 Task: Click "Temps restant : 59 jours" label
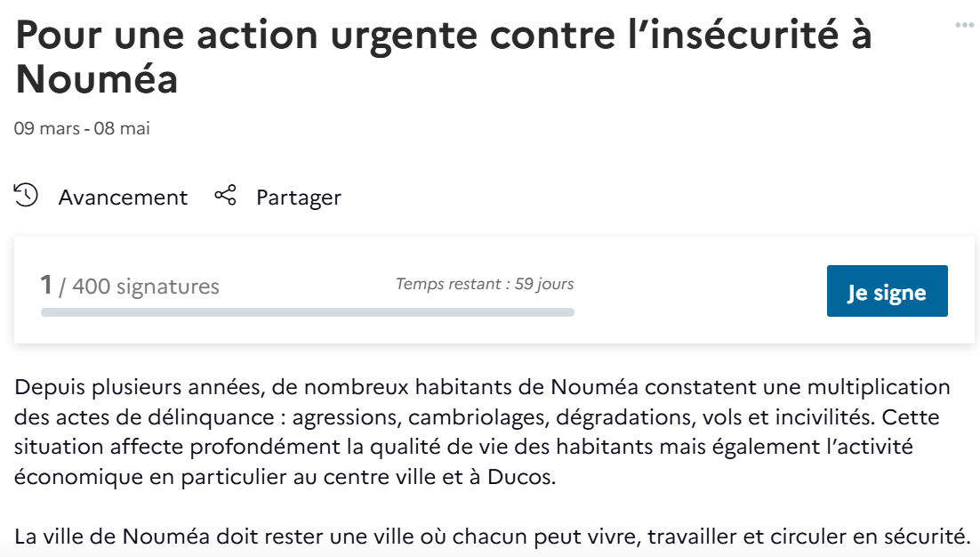[484, 285]
